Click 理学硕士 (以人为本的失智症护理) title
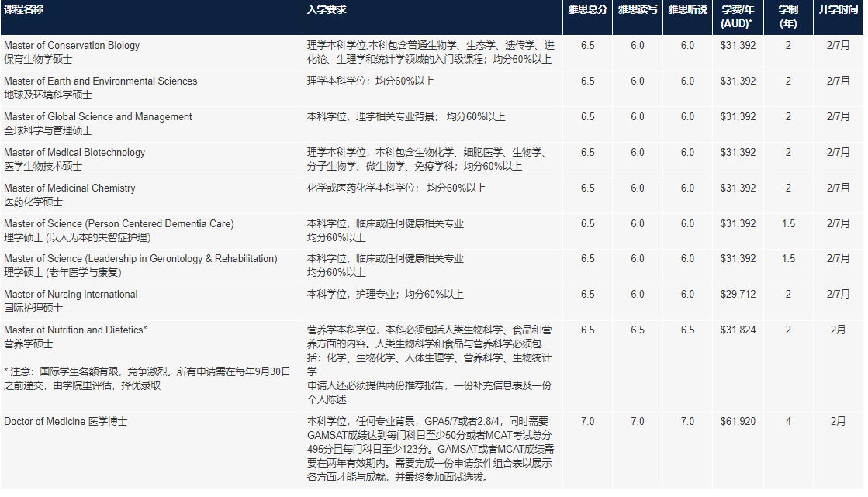Image resolution: width=868 pixels, height=497 pixels. click(x=78, y=237)
